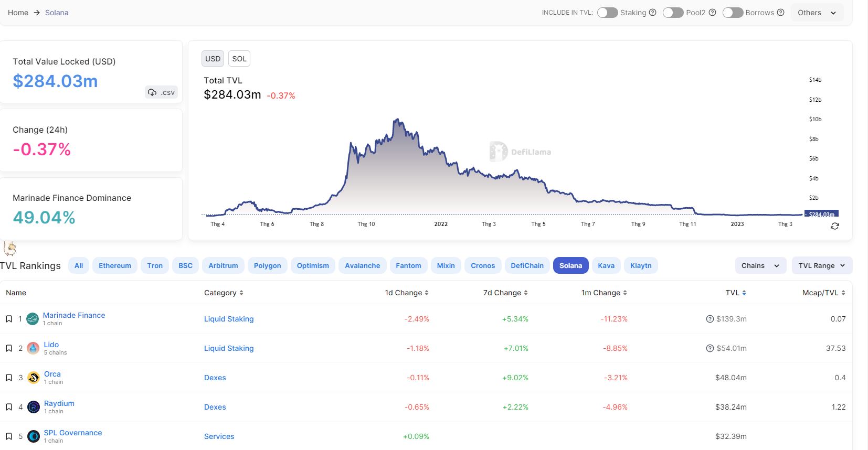Select the Polygon chain tab
The image size is (868, 450).
pyautogui.click(x=268, y=265)
